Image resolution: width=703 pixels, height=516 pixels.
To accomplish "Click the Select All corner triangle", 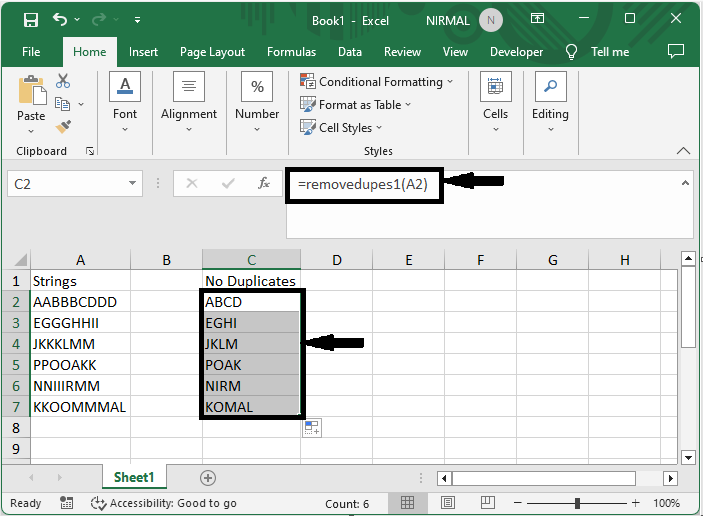I will [x=21, y=260].
